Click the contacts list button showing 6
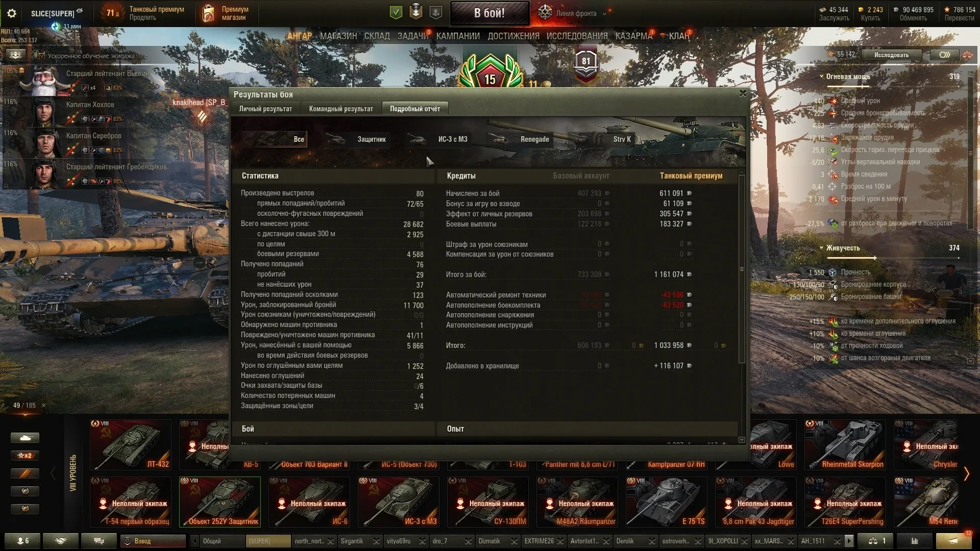This screenshot has height=551, width=980. point(22,541)
